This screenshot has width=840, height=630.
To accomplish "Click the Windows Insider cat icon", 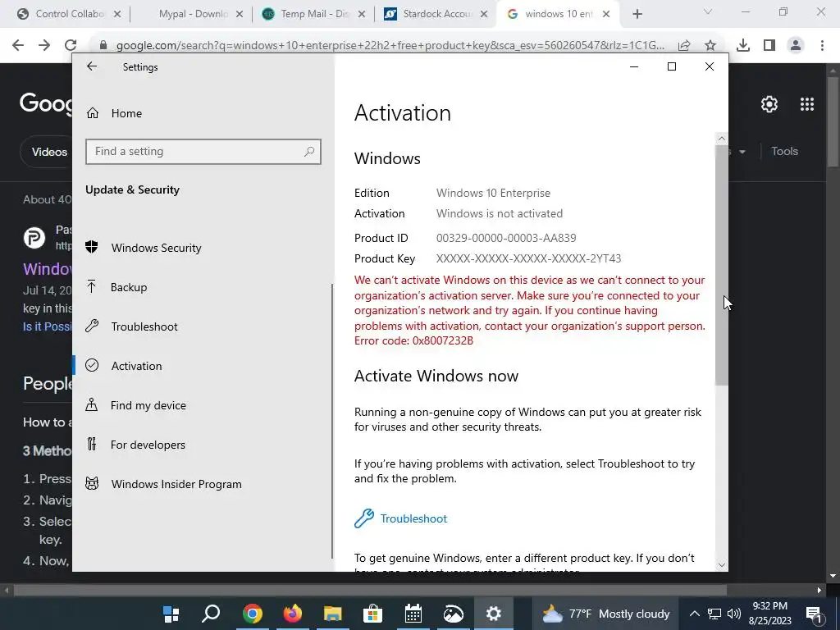I will coord(92,484).
